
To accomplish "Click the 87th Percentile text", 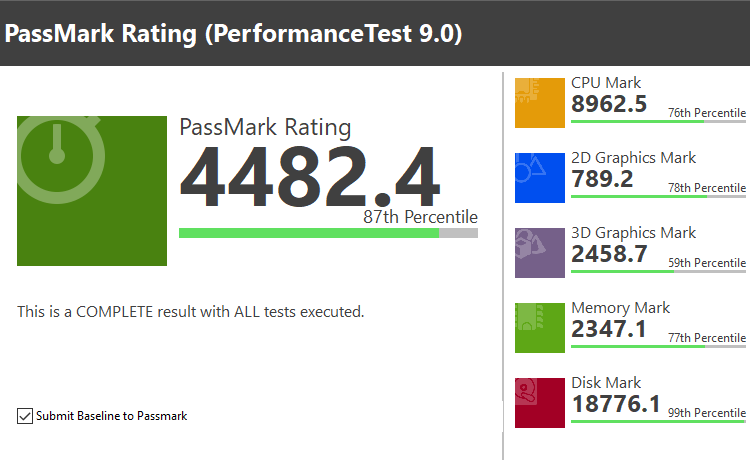I will (x=420, y=217).
